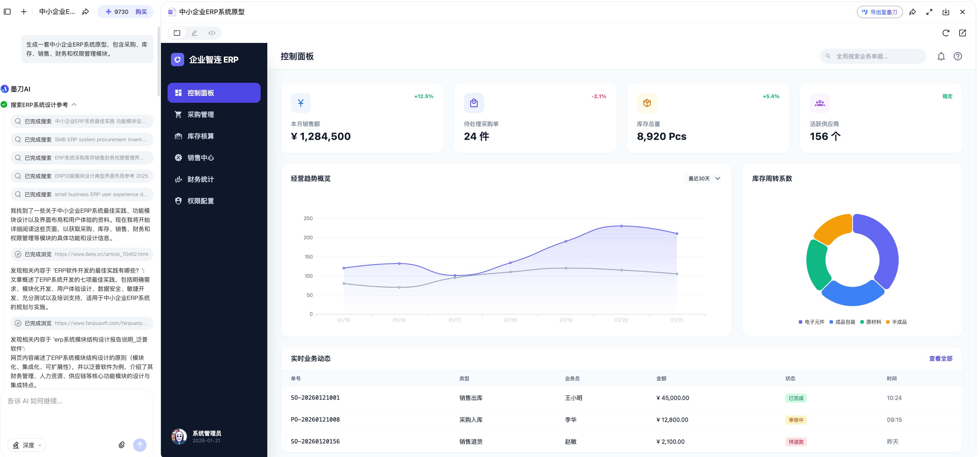
Task: Open prototype in new window icon
Action: click(962, 33)
